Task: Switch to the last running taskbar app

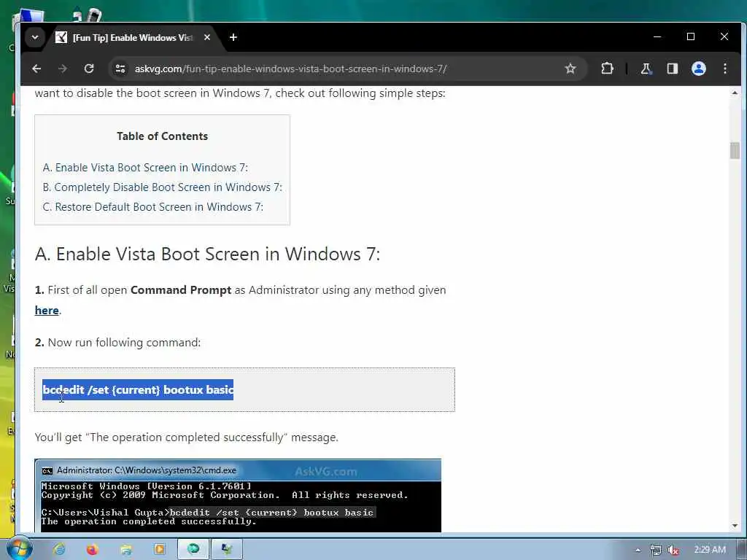Action: [227, 550]
